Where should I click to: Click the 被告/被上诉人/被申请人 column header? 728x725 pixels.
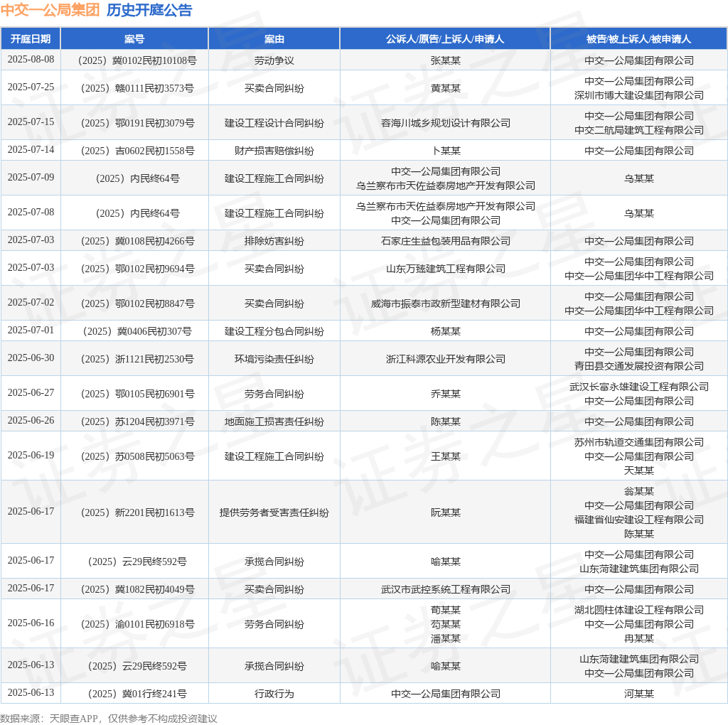click(638, 39)
